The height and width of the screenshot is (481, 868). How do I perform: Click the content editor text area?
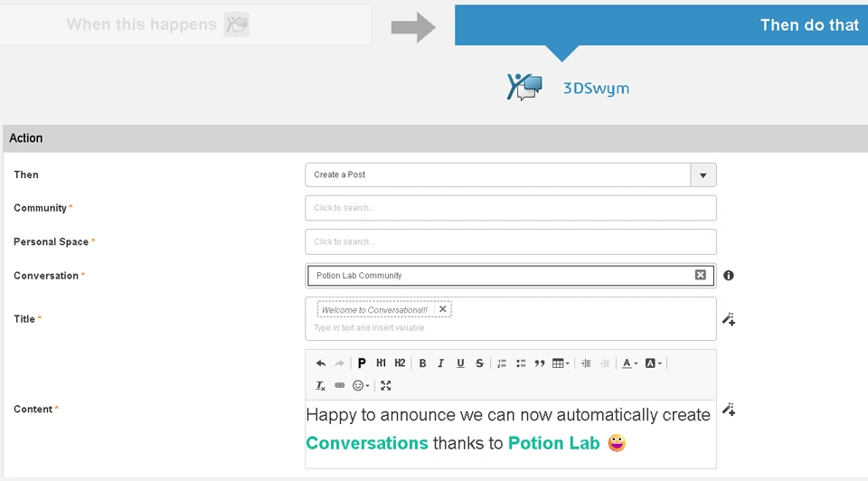point(510,434)
